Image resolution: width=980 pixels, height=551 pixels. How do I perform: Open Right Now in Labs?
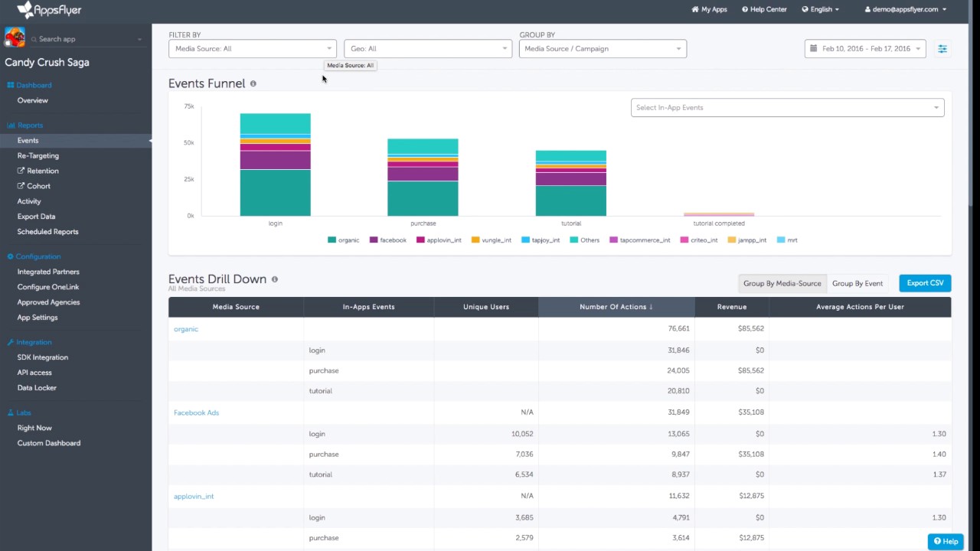34,428
